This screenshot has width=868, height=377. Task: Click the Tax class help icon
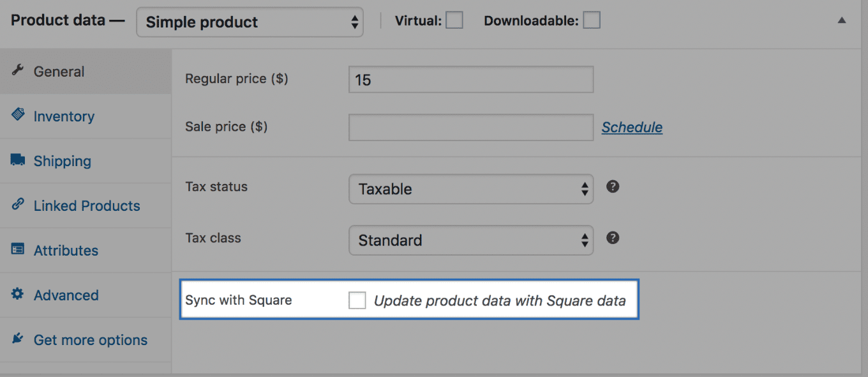tap(613, 238)
